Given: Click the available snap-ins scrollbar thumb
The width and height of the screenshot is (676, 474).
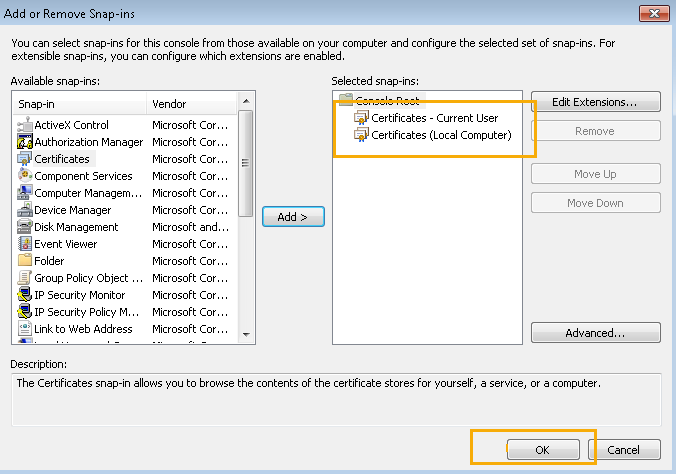Looking at the screenshot, I should coord(246,163).
